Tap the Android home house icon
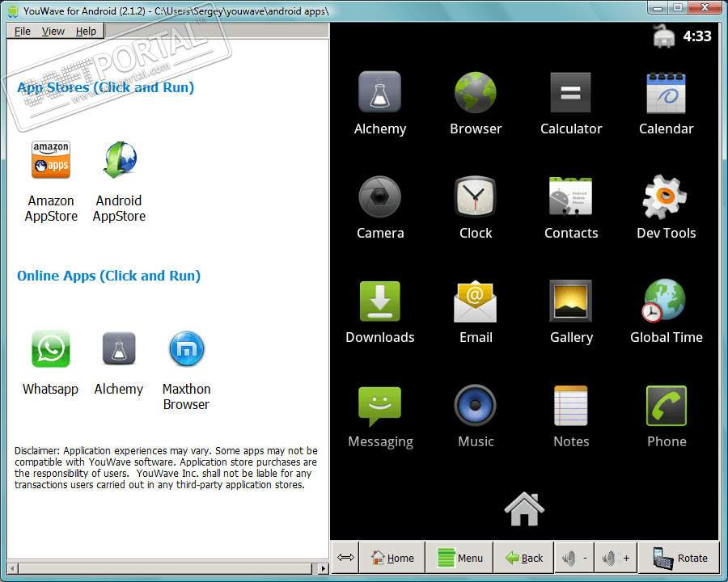 (524, 509)
